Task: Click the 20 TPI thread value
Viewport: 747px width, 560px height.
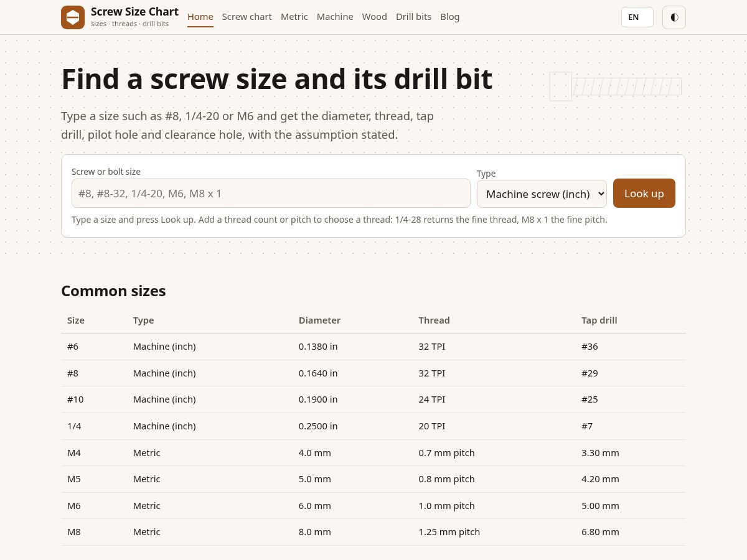Action: (x=432, y=426)
